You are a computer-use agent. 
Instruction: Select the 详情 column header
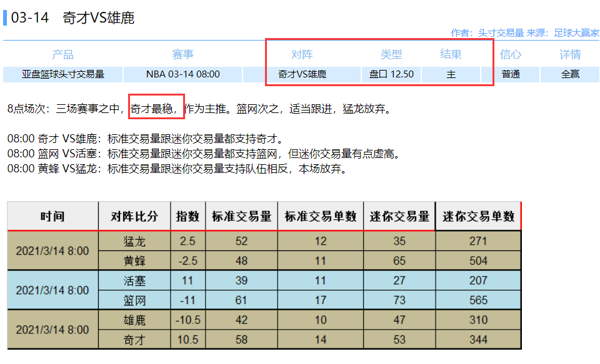click(570, 54)
